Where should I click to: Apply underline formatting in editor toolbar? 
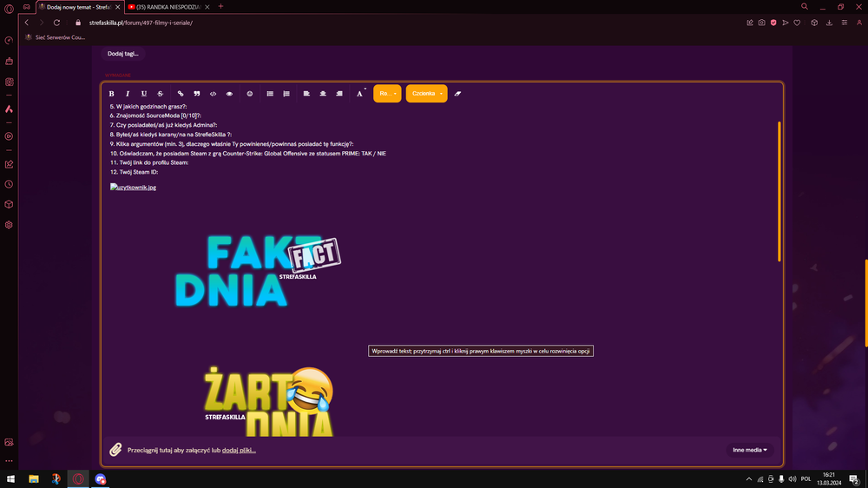[x=144, y=94]
